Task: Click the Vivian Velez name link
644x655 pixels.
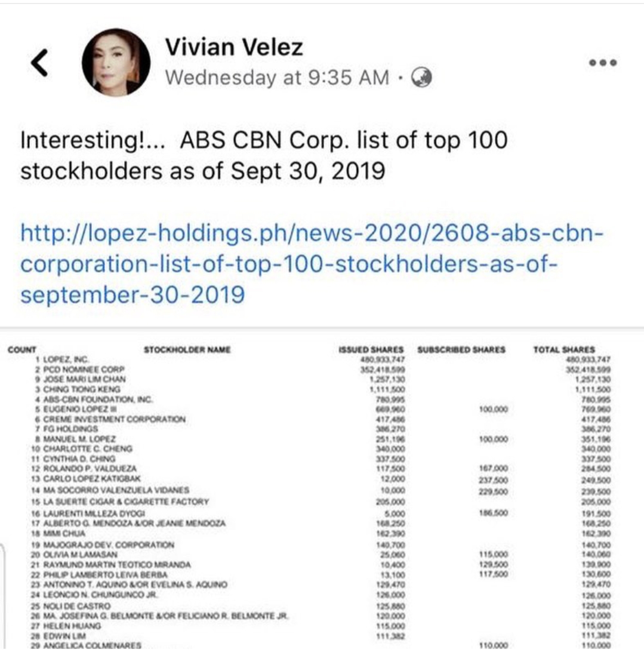Action: [233, 47]
